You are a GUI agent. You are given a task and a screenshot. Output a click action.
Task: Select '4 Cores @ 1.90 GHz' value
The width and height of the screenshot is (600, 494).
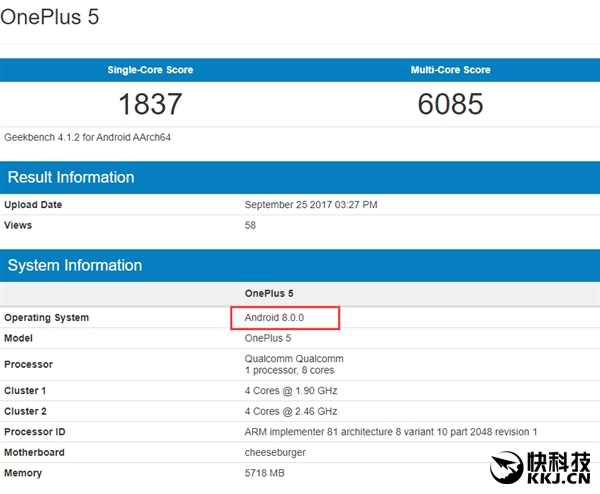pyautogui.click(x=291, y=391)
